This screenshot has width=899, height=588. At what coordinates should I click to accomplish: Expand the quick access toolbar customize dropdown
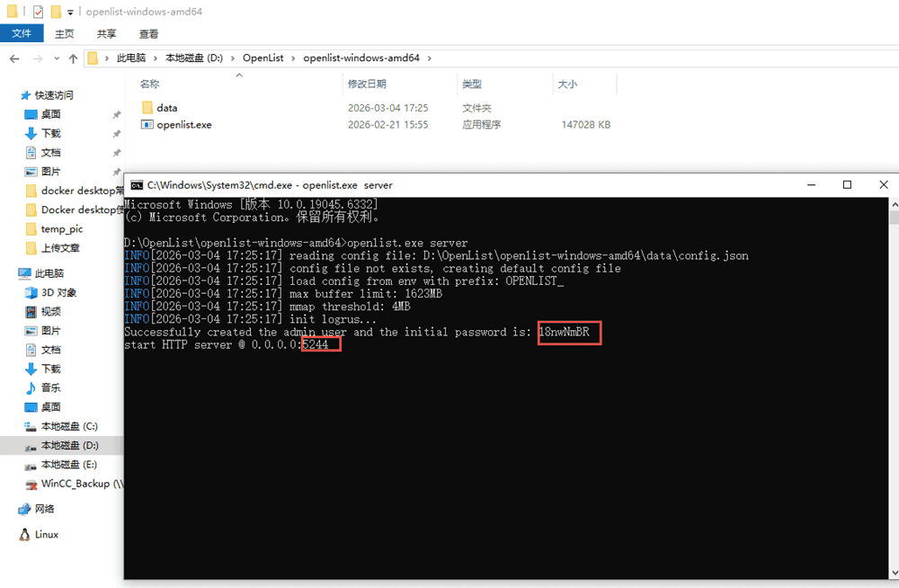70,13
